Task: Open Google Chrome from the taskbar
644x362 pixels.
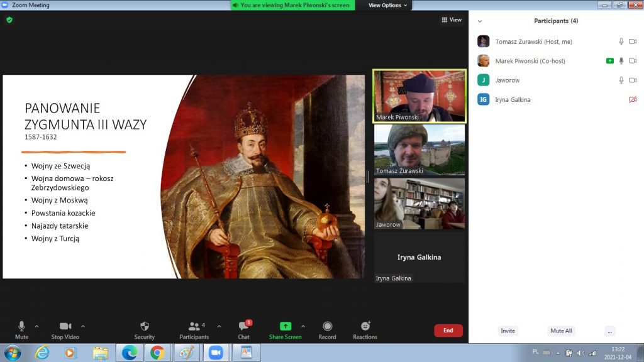Action: [157, 353]
